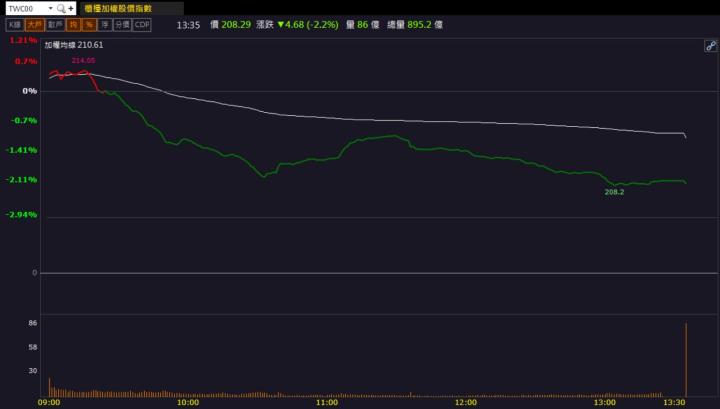
Task: Open the symbol dropdown arrow for TWC00
Action: click(50, 9)
